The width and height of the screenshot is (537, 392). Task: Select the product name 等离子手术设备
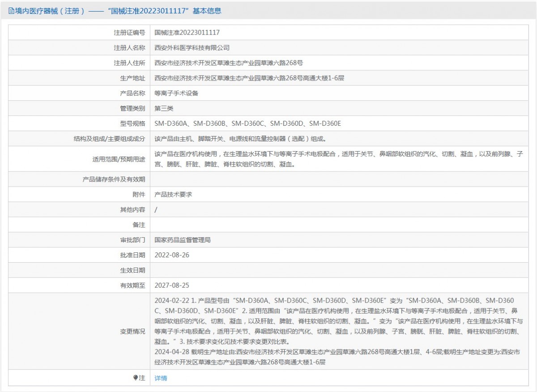click(x=176, y=94)
